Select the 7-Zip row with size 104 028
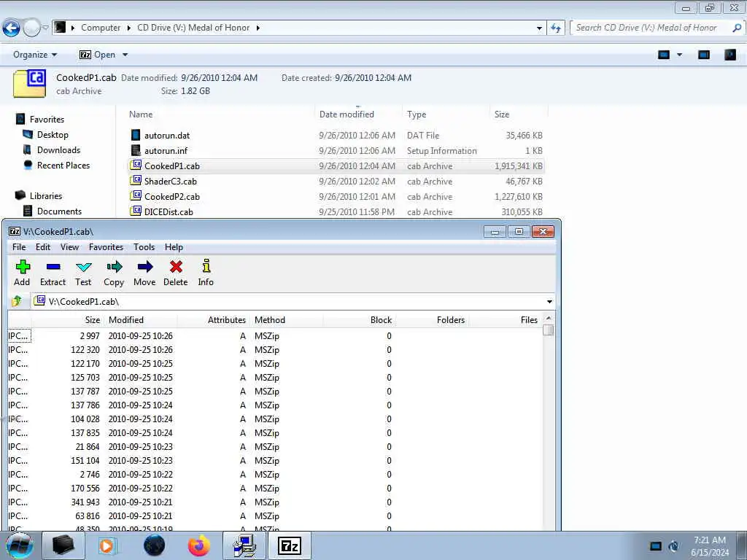 click(275, 419)
